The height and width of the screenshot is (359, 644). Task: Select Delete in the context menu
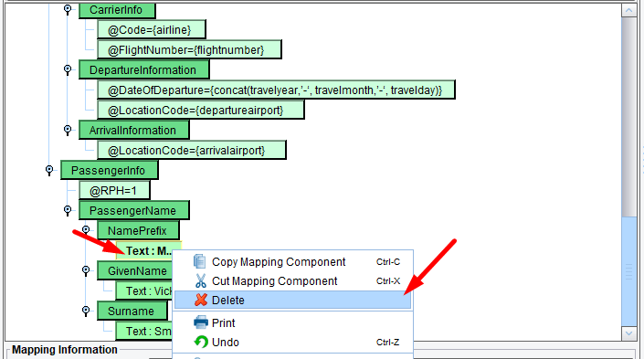point(293,300)
